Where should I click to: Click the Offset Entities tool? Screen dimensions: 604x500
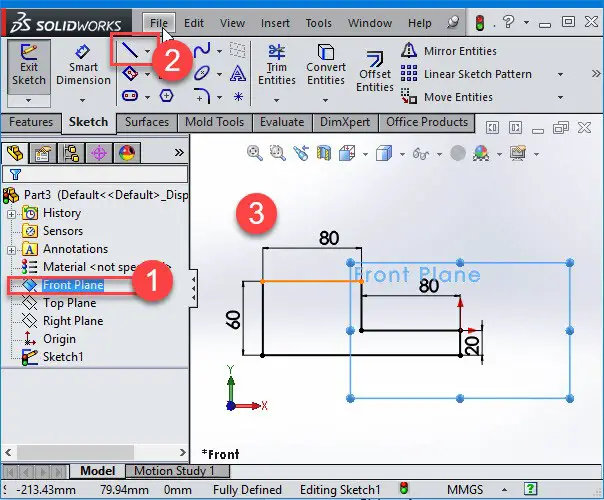click(x=374, y=72)
